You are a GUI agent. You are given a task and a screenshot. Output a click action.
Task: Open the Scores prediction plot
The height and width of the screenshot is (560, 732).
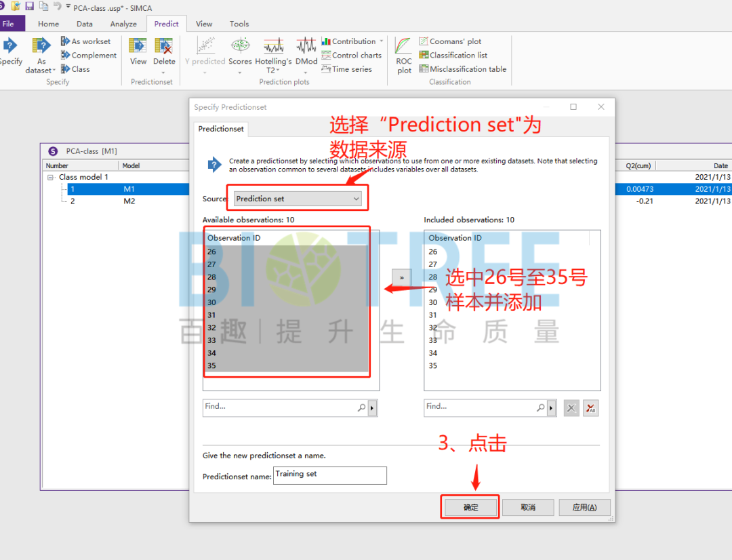pyautogui.click(x=240, y=49)
